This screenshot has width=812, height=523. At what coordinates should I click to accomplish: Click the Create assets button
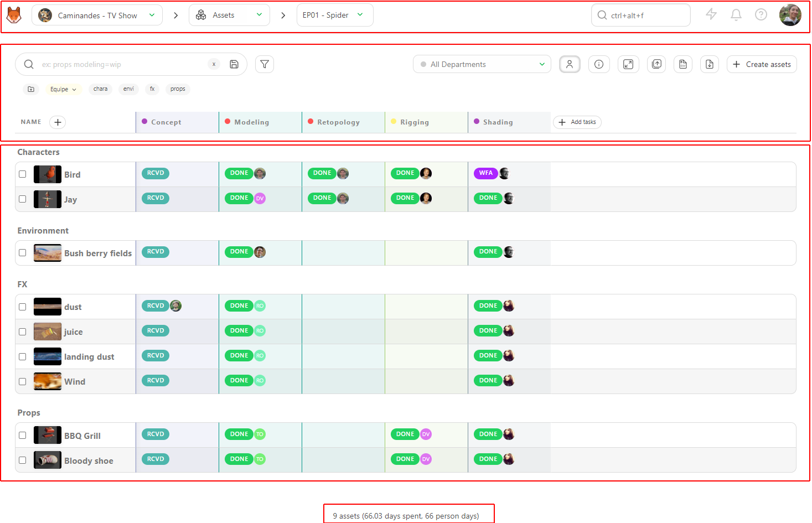coord(762,64)
